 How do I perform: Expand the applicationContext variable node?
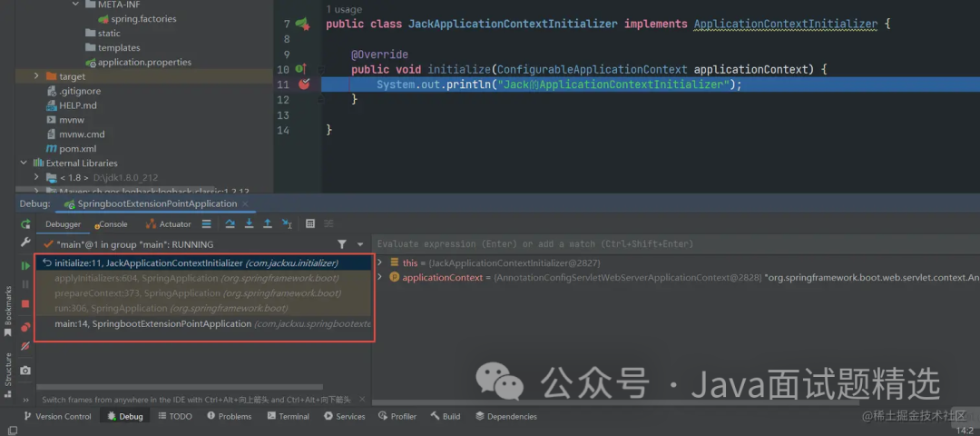pyautogui.click(x=379, y=277)
